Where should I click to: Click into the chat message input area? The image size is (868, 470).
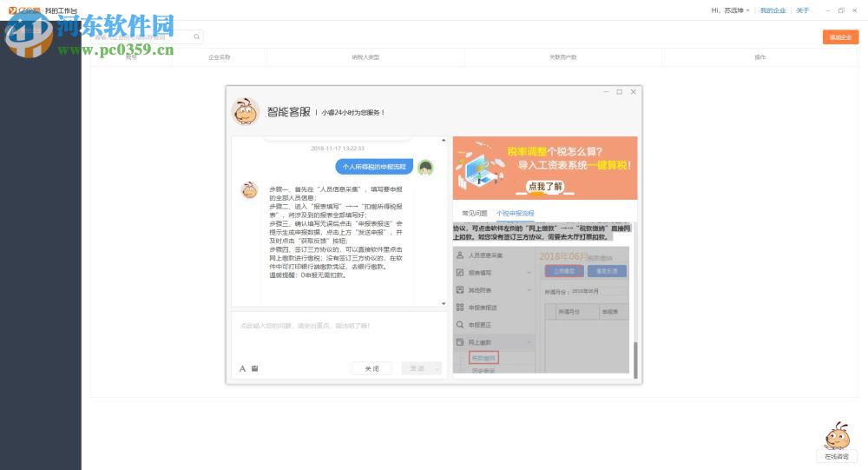(339, 336)
